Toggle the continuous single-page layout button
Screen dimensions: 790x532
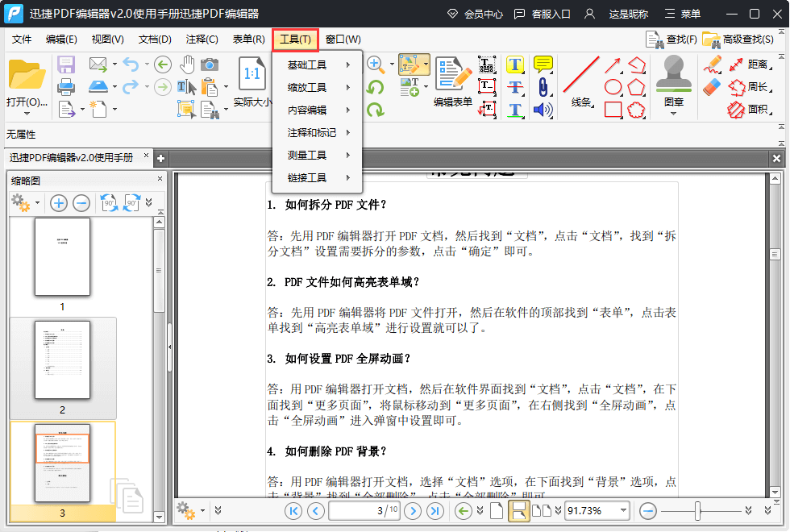click(518, 510)
